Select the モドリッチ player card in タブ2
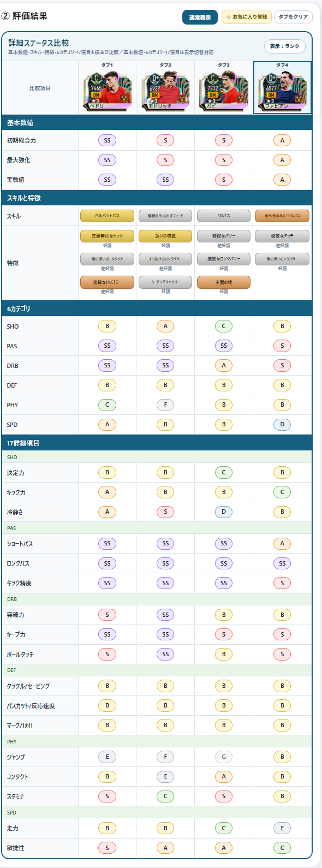The image size is (322, 868). [165, 91]
